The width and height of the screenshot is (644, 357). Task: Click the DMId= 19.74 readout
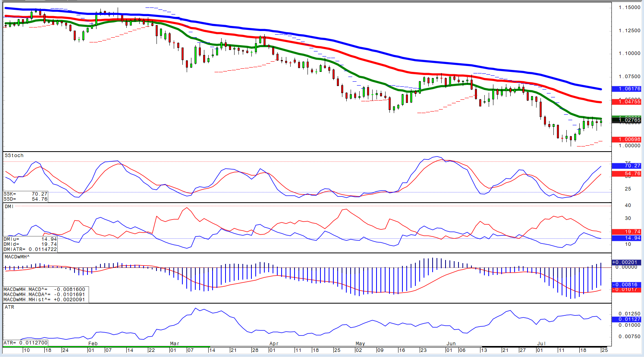[30, 244]
